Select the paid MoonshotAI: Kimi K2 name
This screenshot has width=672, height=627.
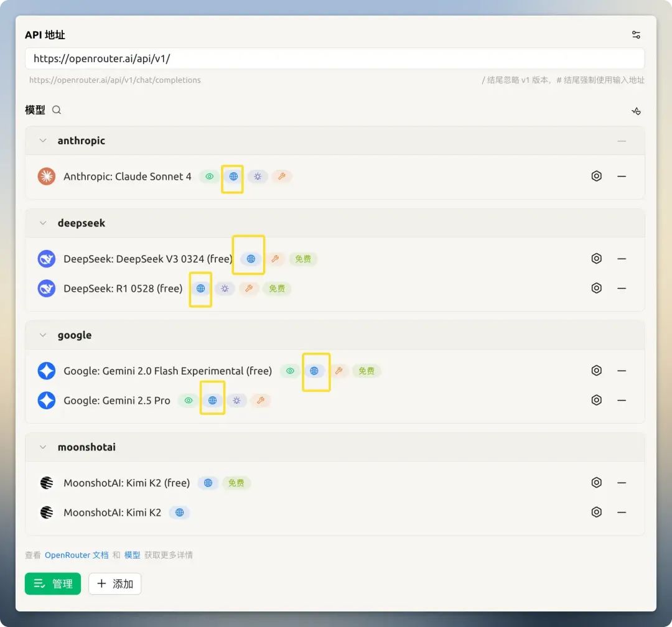112,513
